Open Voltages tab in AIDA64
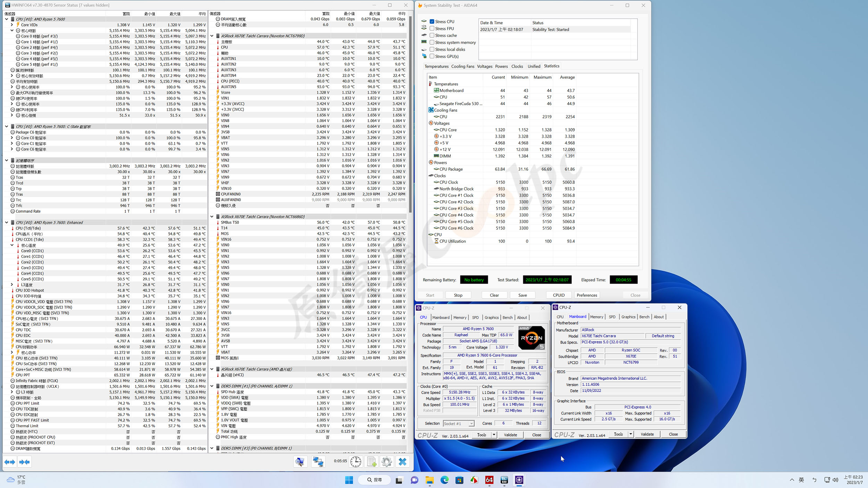This screenshot has height=488, width=868. (x=485, y=66)
